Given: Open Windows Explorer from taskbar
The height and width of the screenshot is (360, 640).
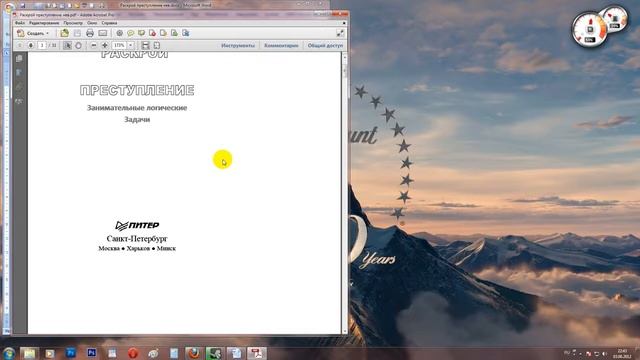Looking at the screenshot, I should coord(29,353).
